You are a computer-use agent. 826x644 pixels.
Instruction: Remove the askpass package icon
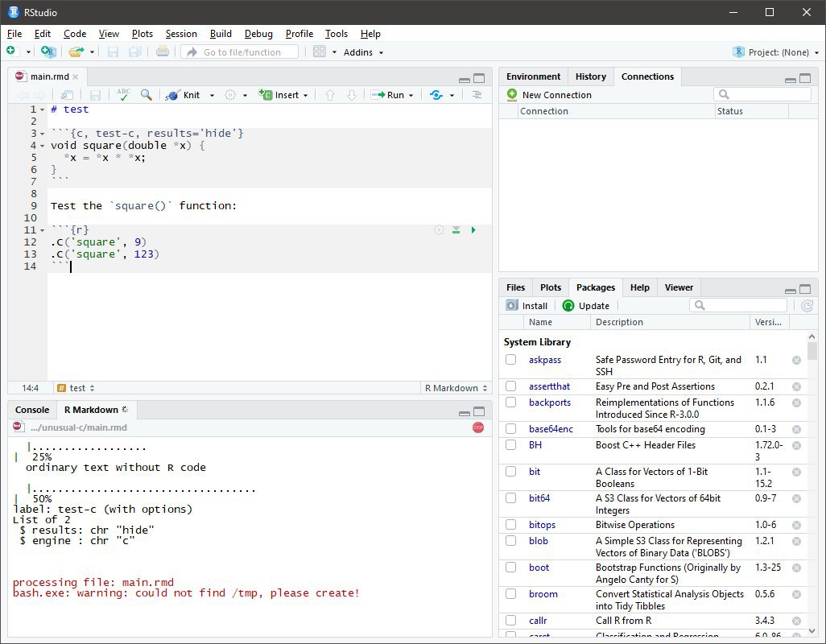(796, 360)
